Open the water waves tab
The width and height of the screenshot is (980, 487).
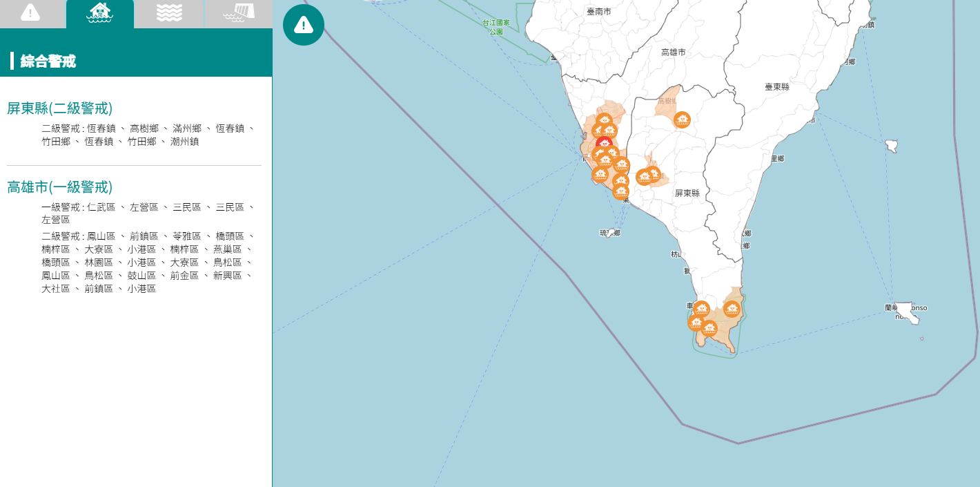point(169,12)
